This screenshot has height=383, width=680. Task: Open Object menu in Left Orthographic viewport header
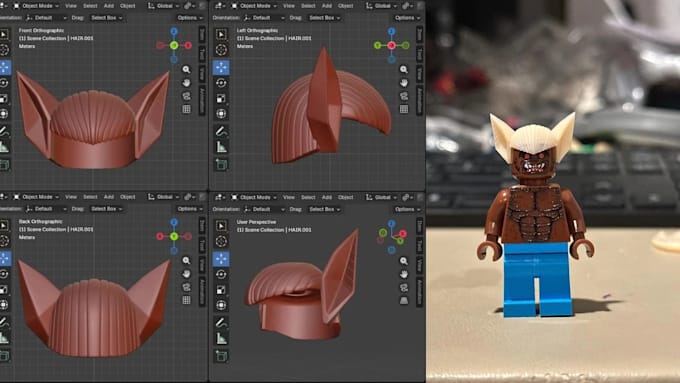346,6
